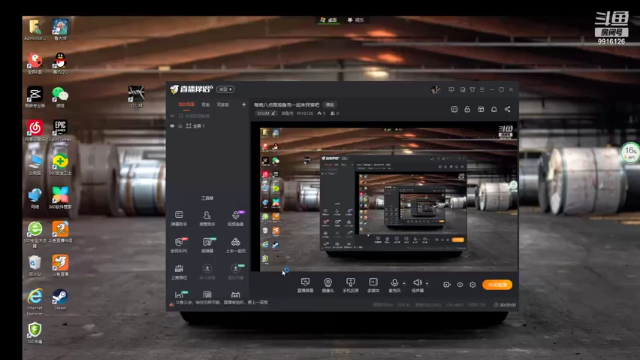Open the mode dropdown beside app logo
This screenshot has height=360, width=640.
point(225,89)
